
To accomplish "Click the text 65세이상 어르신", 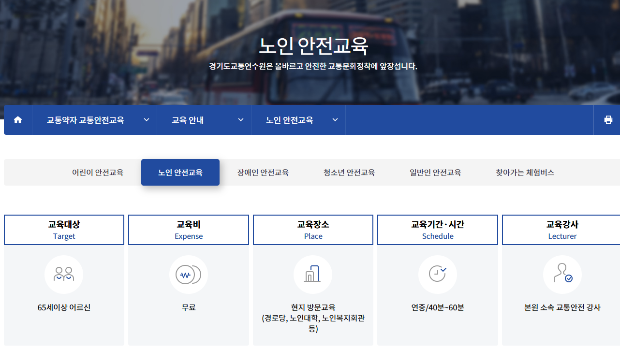I will click(64, 307).
